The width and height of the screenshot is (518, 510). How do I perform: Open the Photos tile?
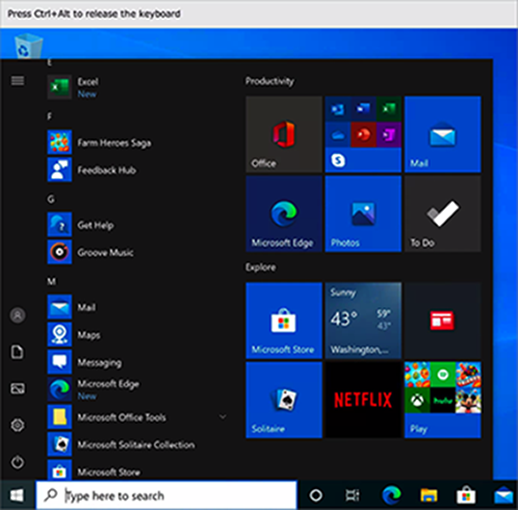[x=363, y=214]
